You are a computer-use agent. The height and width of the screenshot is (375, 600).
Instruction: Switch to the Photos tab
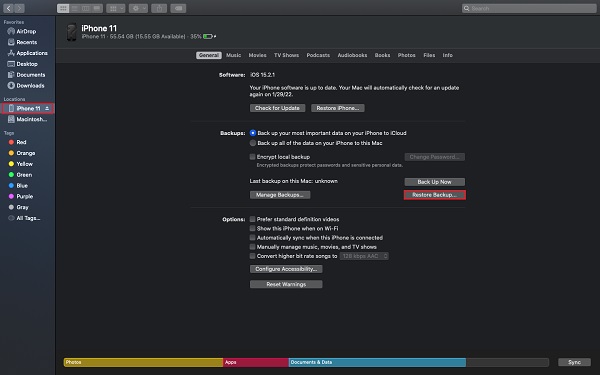click(x=406, y=55)
